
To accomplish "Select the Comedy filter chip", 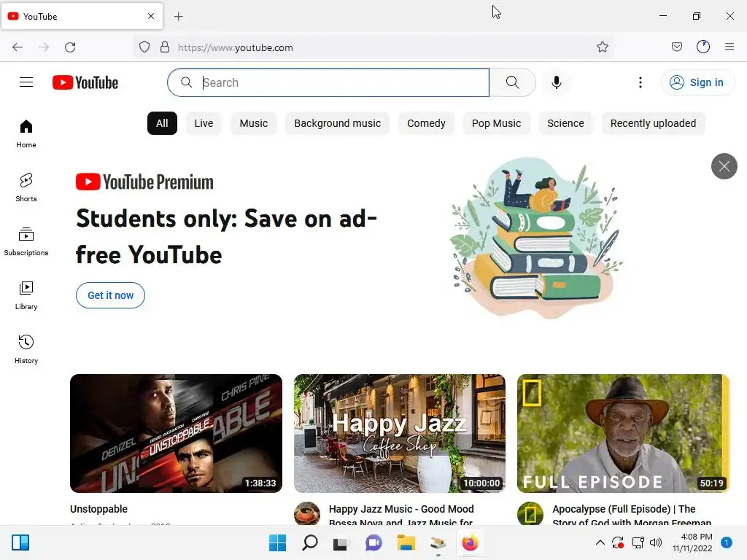I will coord(426,123).
